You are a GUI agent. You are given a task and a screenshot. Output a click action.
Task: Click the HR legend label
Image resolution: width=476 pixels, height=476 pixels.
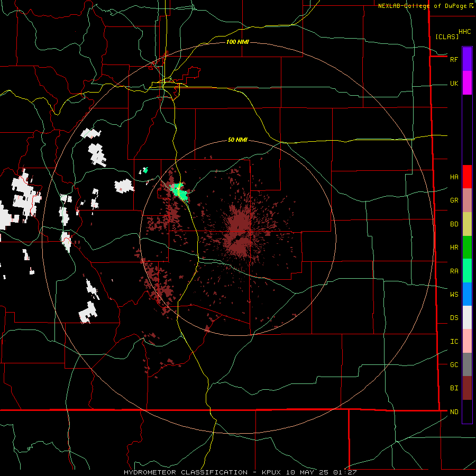coord(454,248)
